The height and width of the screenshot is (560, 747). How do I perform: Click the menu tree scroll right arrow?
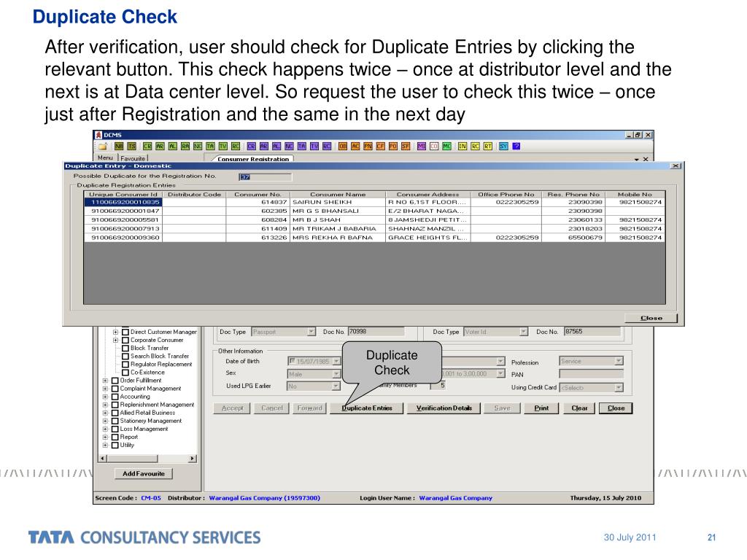coord(192,459)
